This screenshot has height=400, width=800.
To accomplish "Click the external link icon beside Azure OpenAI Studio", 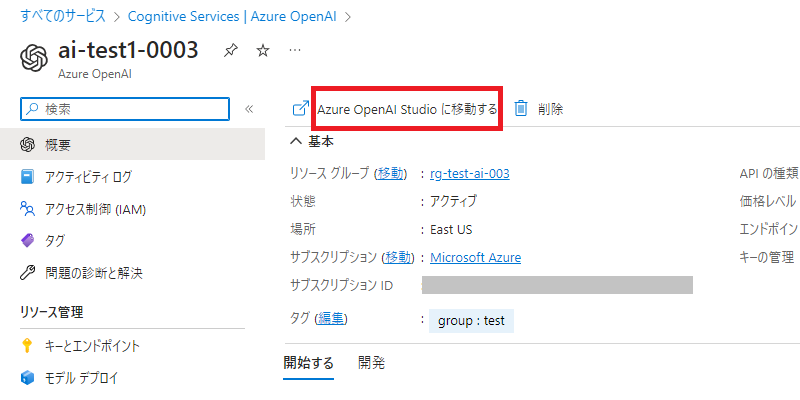I will 301,109.
